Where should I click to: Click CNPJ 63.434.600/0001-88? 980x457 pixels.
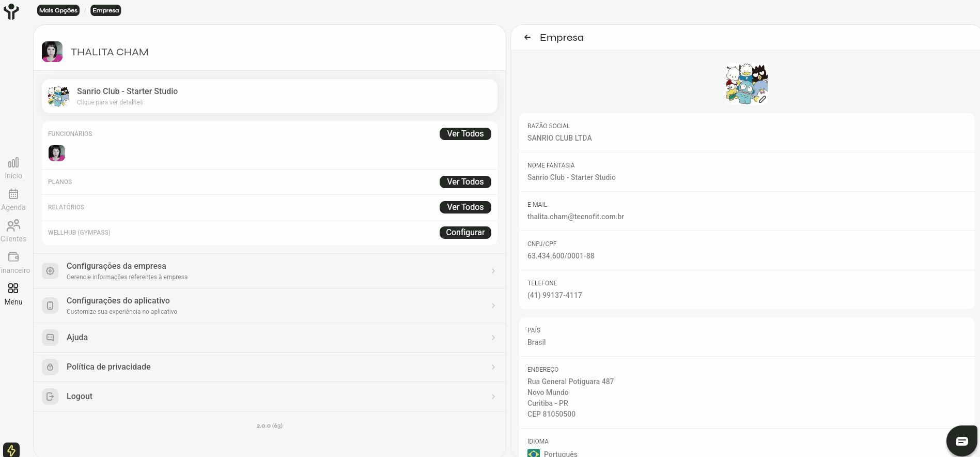point(561,256)
